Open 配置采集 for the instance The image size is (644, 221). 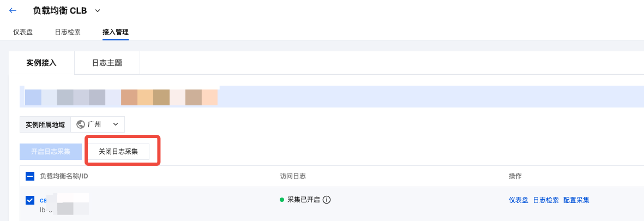click(x=576, y=200)
